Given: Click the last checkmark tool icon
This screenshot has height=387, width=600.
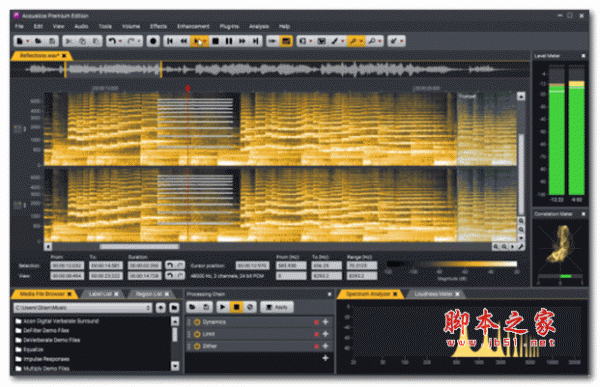Looking at the screenshot, I should [x=394, y=41].
